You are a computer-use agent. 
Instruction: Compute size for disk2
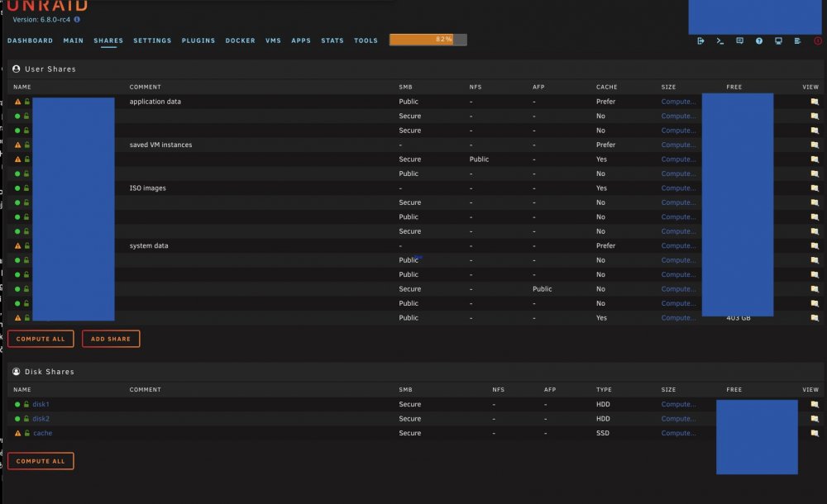pyautogui.click(x=678, y=419)
